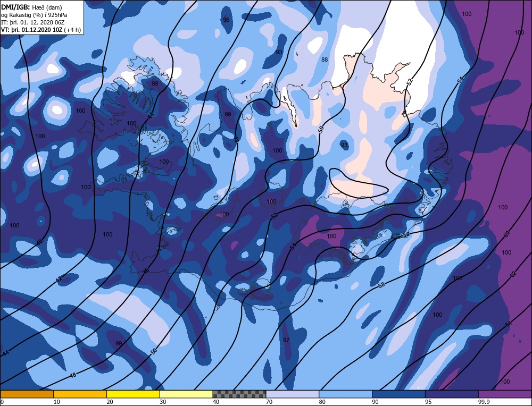Click the '99.9' legend scale value
The width and height of the screenshot is (532, 406).
click(x=484, y=402)
